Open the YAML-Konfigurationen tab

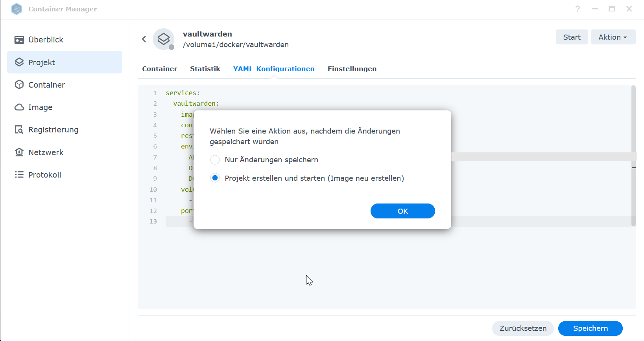274,69
